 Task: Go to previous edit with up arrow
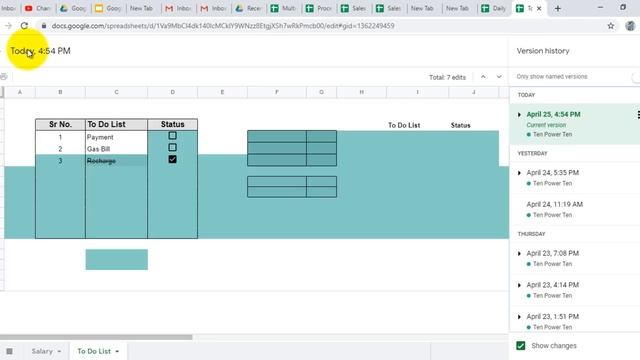483,77
